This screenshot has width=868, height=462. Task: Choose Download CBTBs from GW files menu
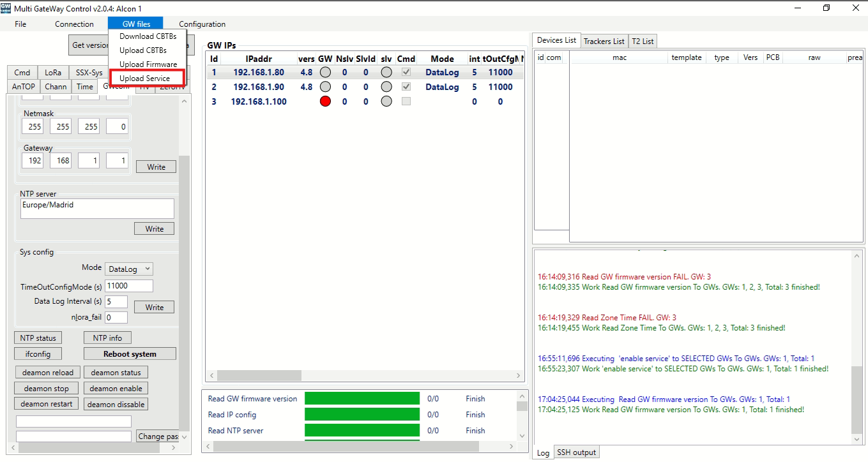tap(148, 36)
